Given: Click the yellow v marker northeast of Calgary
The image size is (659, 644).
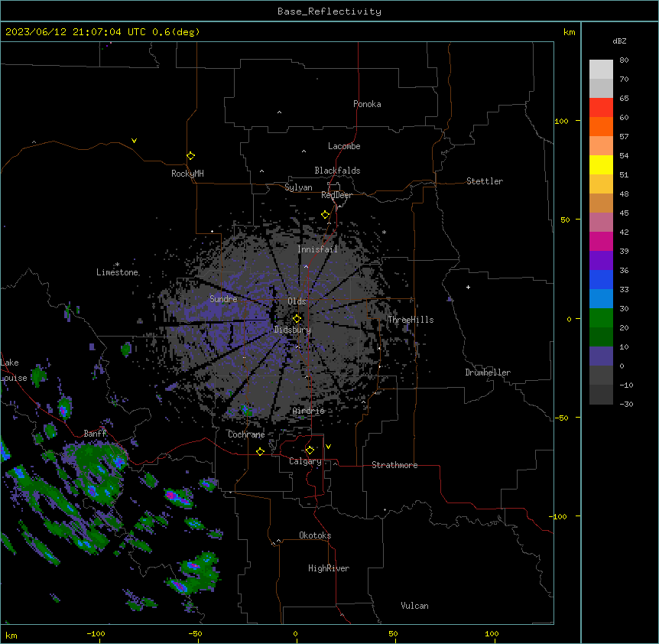Looking at the screenshot, I should pos(328,447).
